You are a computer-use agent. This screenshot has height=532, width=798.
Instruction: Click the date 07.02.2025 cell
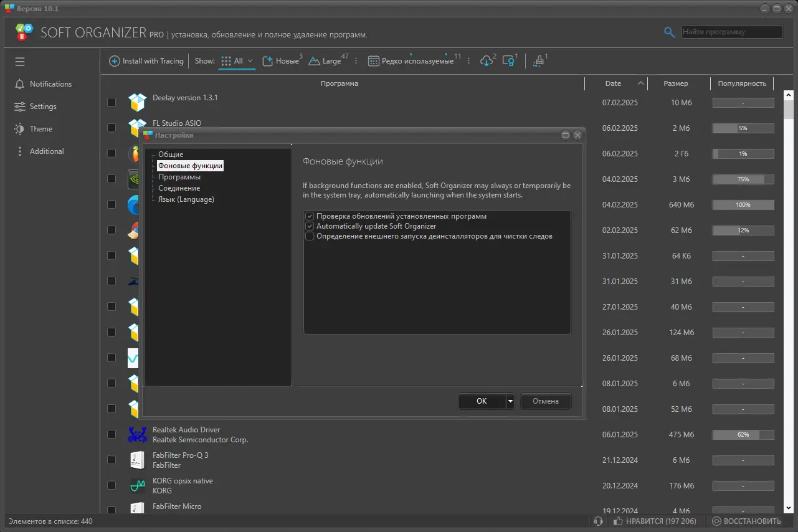pos(620,102)
